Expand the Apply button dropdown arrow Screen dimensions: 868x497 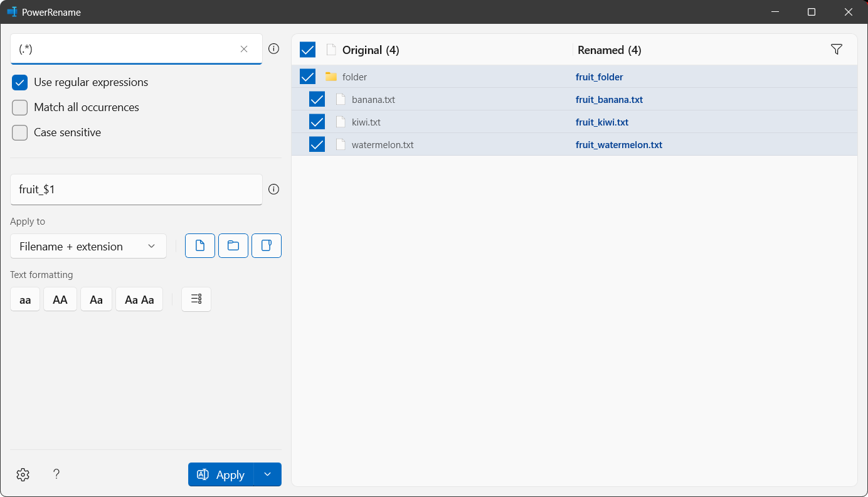tap(267, 474)
